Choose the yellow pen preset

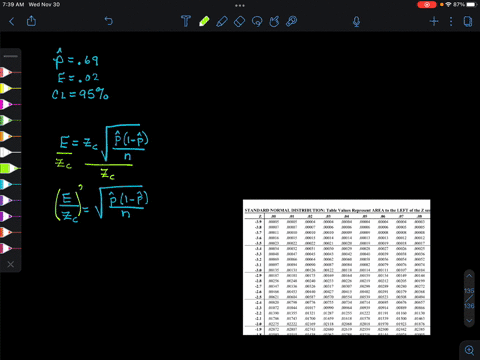pos(10,88)
